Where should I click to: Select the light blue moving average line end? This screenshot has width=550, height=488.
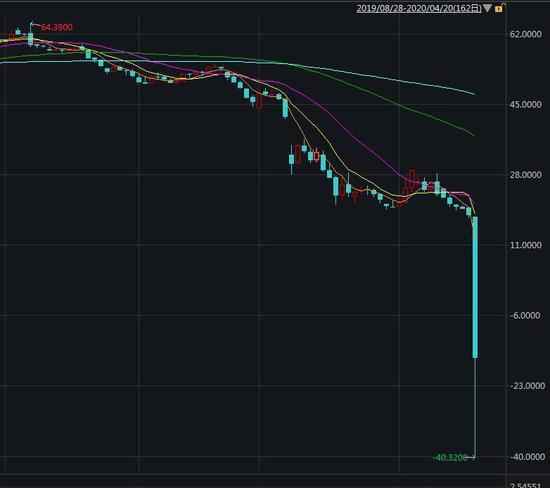click(473, 93)
